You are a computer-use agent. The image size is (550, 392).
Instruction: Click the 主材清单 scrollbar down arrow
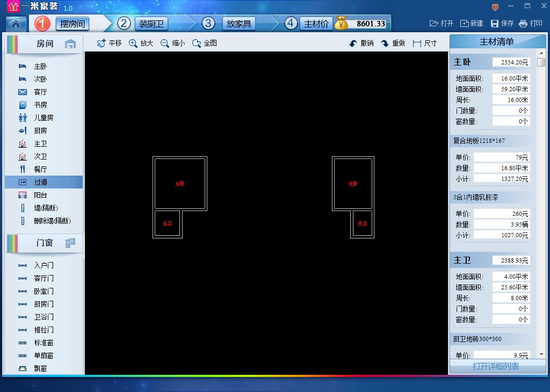click(541, 354)
